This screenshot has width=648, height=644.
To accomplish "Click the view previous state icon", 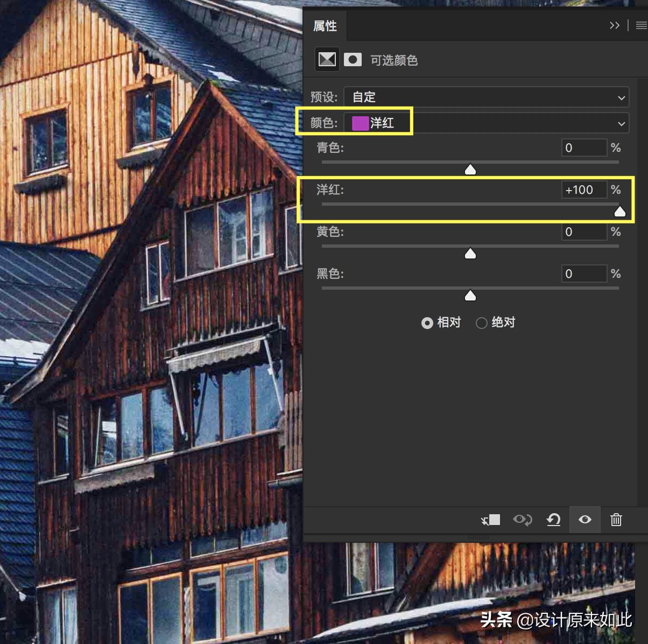I will [522, 520].
